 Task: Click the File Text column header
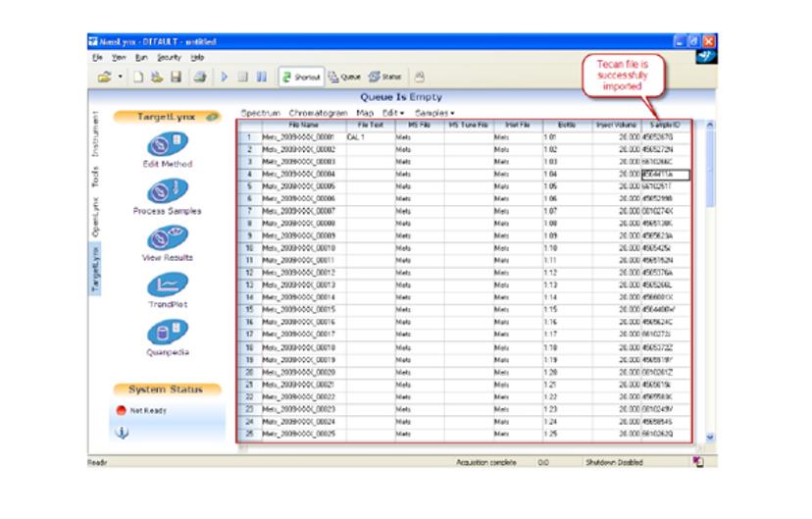(371, 125)
